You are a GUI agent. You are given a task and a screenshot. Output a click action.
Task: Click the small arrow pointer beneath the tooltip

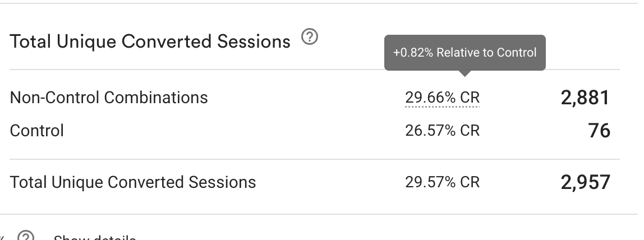pos(465,73)
